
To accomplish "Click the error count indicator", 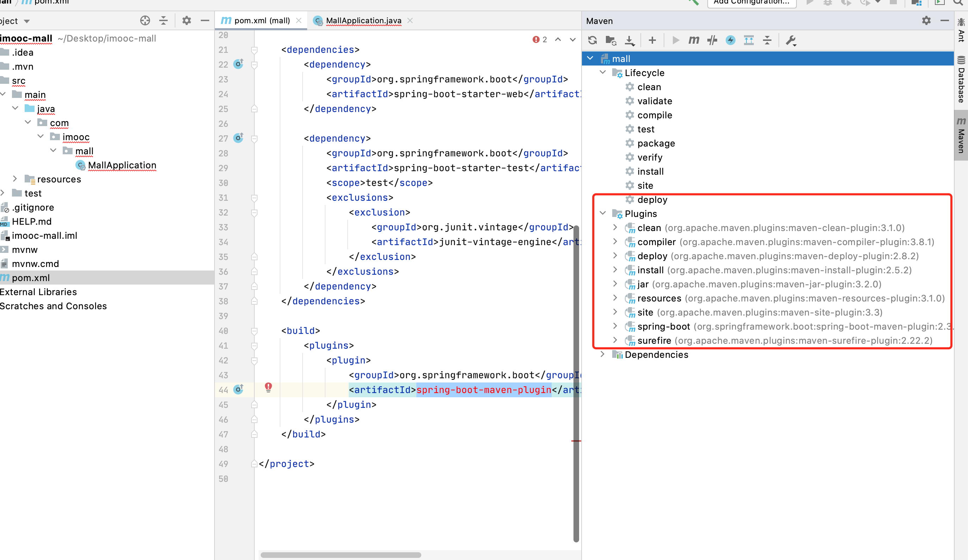I will click(540, 39).
